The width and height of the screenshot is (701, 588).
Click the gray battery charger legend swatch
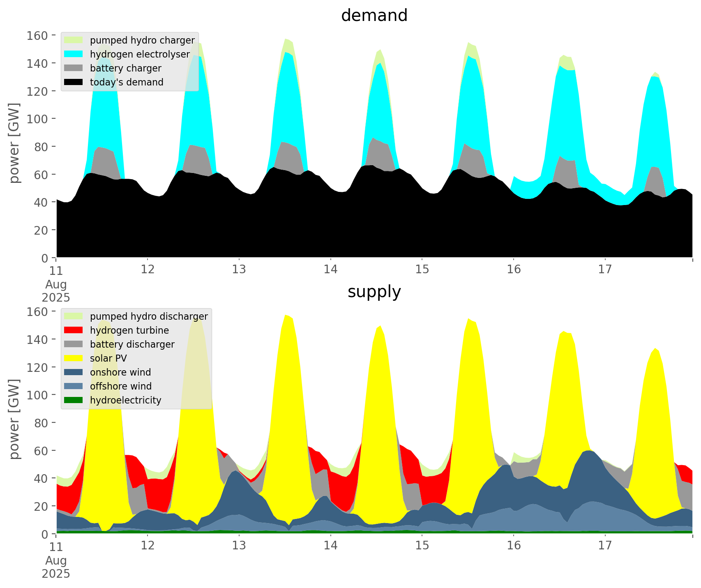(74, 68)
